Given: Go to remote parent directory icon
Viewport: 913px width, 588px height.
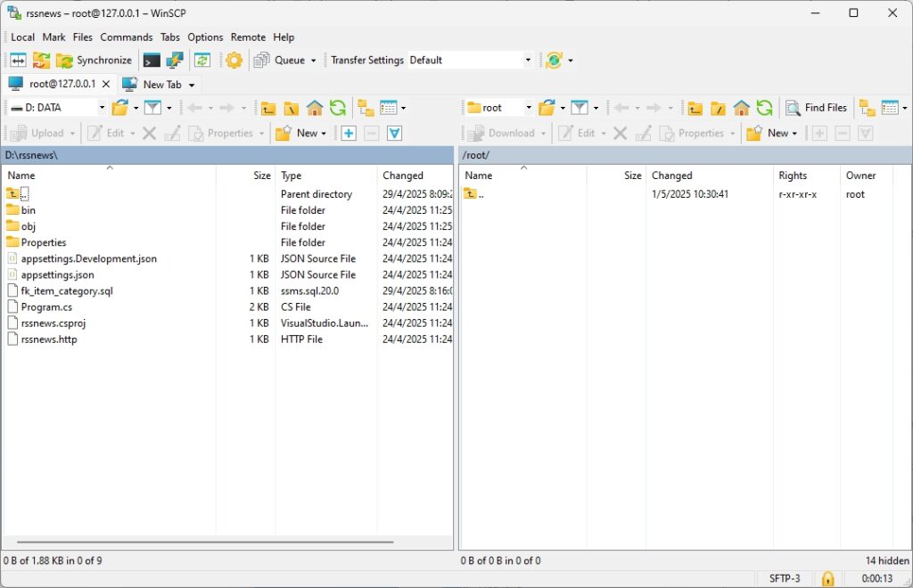Looking at the screenshot, I should (695, 108).
